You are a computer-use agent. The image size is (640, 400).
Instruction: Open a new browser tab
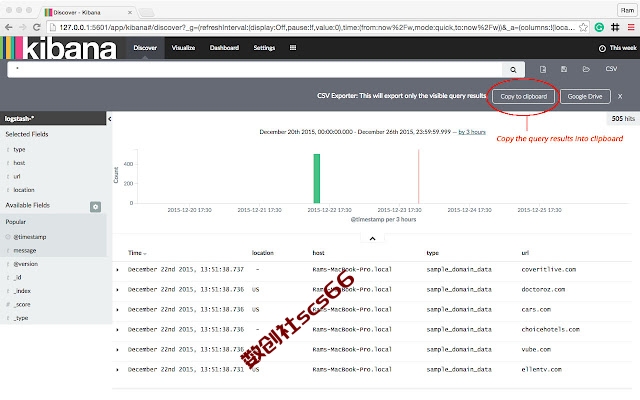[x=147, y=13]
